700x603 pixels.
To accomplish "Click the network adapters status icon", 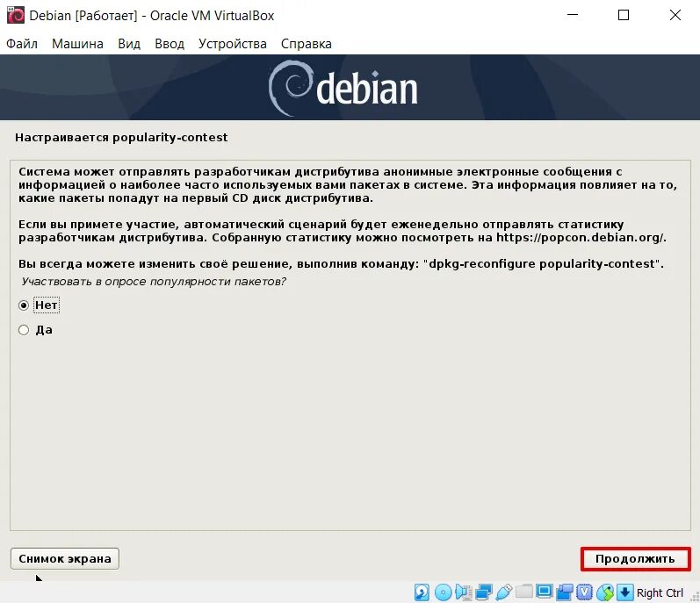I will coord(484,592).
